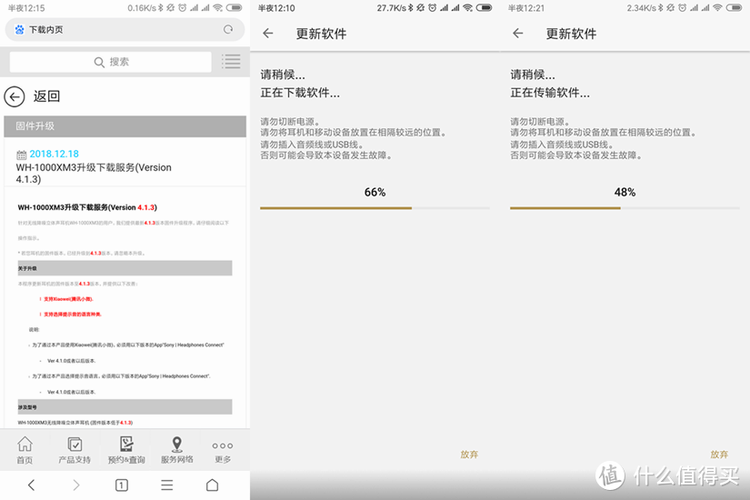Tap the calendar icon beside 2018.12.18
Screen dimensions: 750x500
[21, 154]
